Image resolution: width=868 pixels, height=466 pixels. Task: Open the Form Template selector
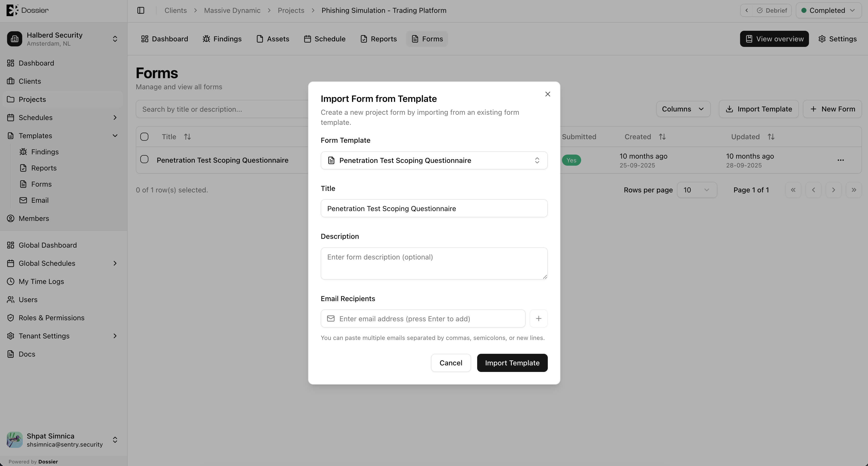(434, 160)
